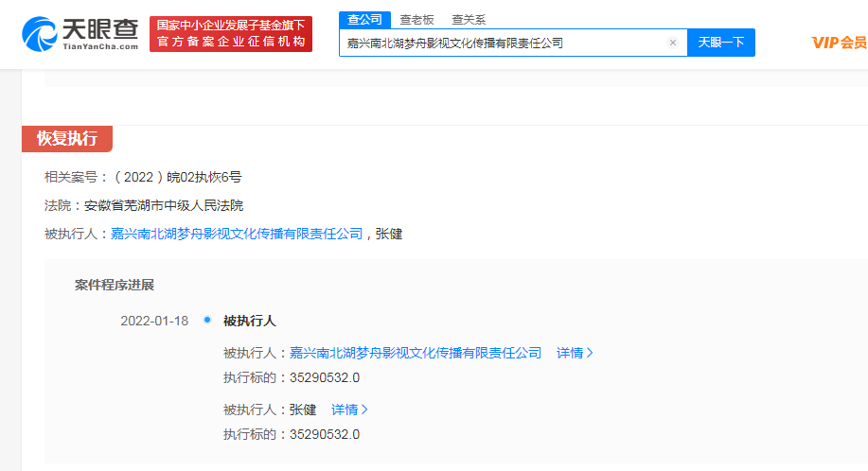This screenshot has width=868, height=471.
Task: Click the 恢复执行 section label
Action: tap(67, 138)
